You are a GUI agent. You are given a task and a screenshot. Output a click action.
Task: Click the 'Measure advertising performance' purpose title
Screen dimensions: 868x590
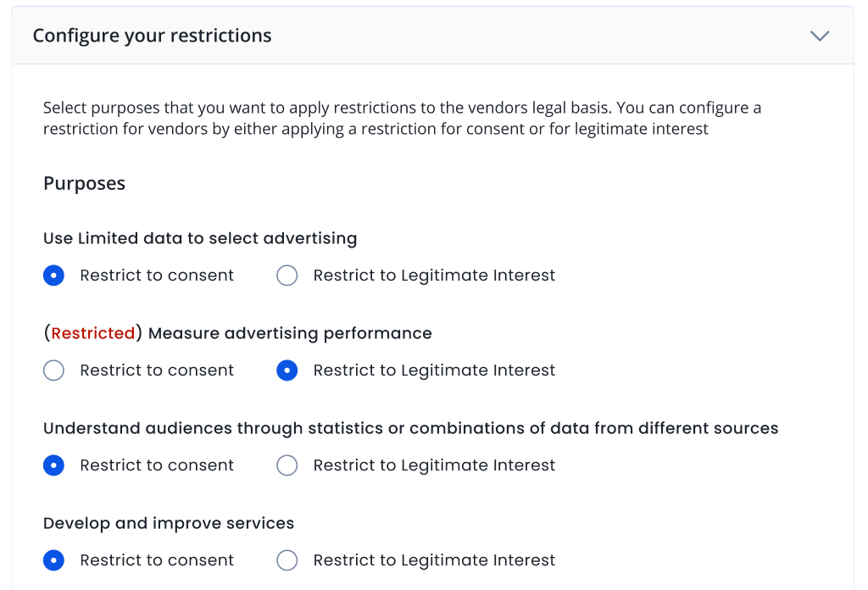(x=290, y=333)
